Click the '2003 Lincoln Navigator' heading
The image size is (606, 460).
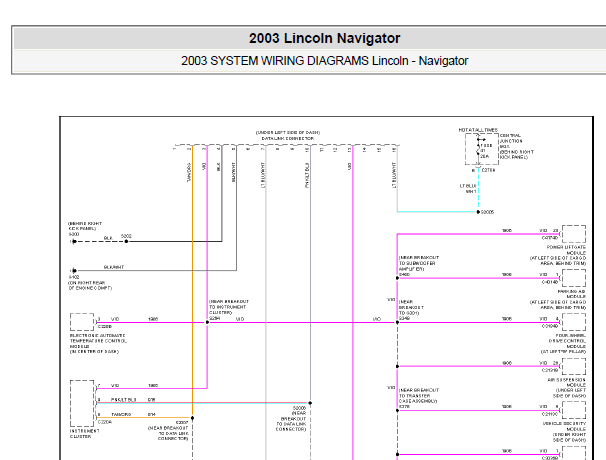click(x=324, y=38)
